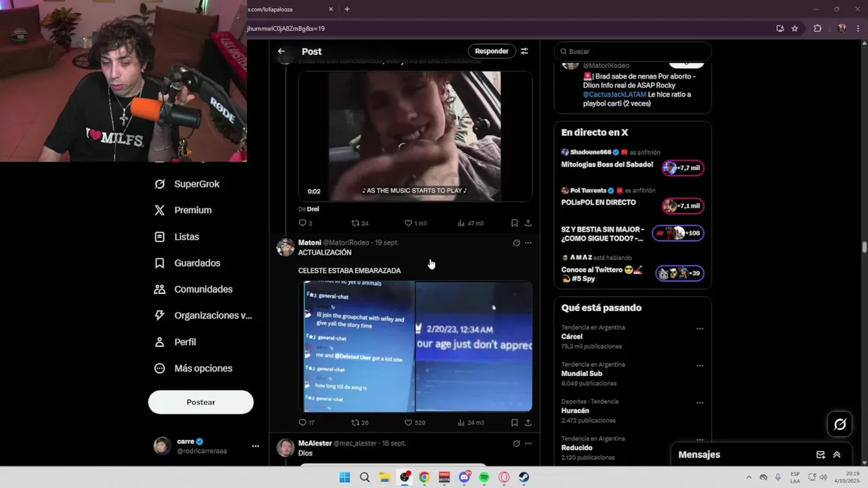Open Organizaciones verificadas item

click(x=203, y=316)
